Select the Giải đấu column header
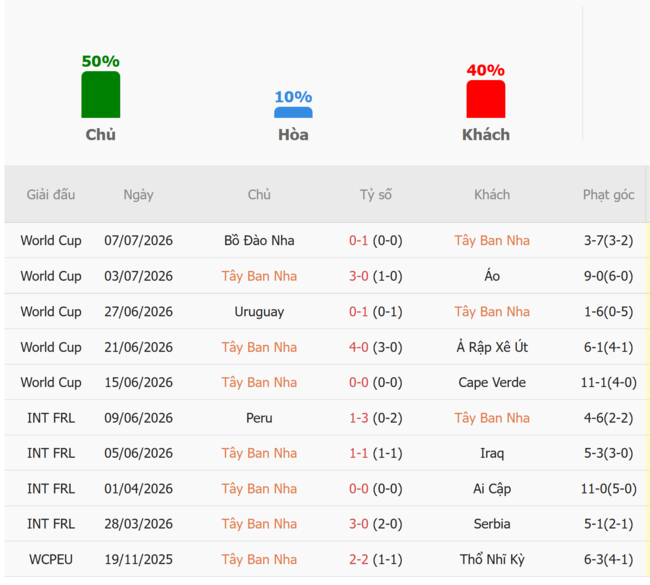The height and width of the screenshot is (585, 650). (x=51, y=194)
